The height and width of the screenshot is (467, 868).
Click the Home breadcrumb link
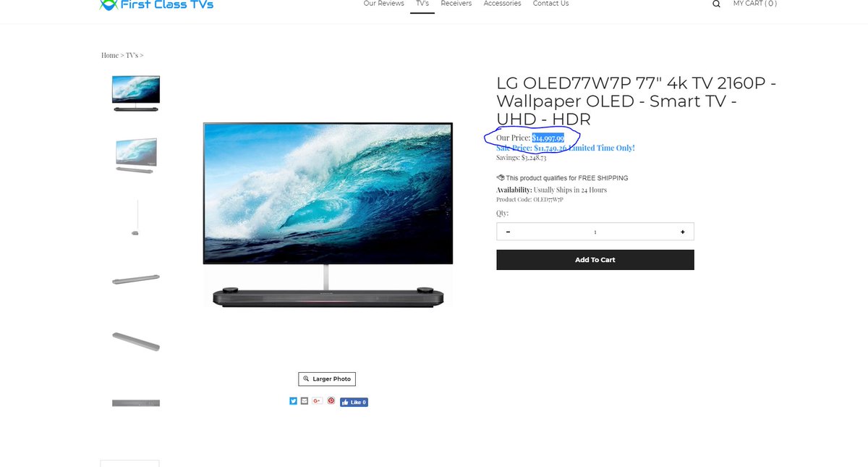click(110, 55)
